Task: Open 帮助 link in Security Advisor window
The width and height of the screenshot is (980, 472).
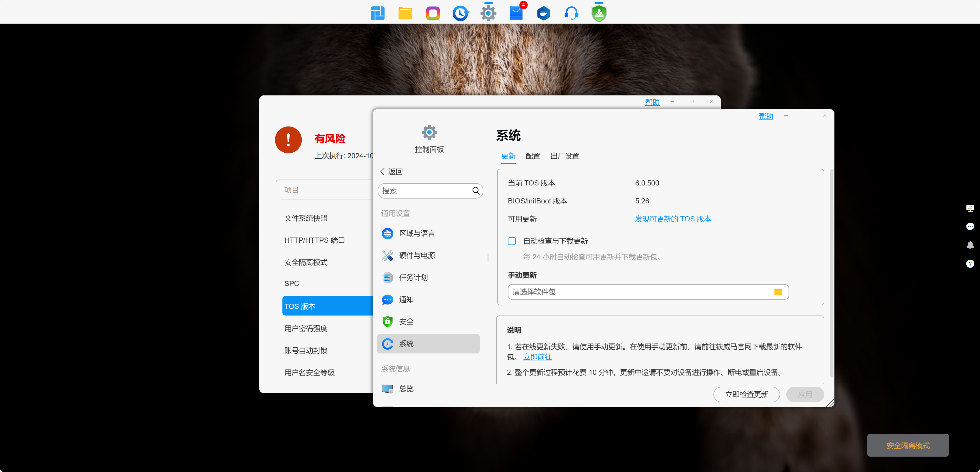Action: (x=652, y=102)
